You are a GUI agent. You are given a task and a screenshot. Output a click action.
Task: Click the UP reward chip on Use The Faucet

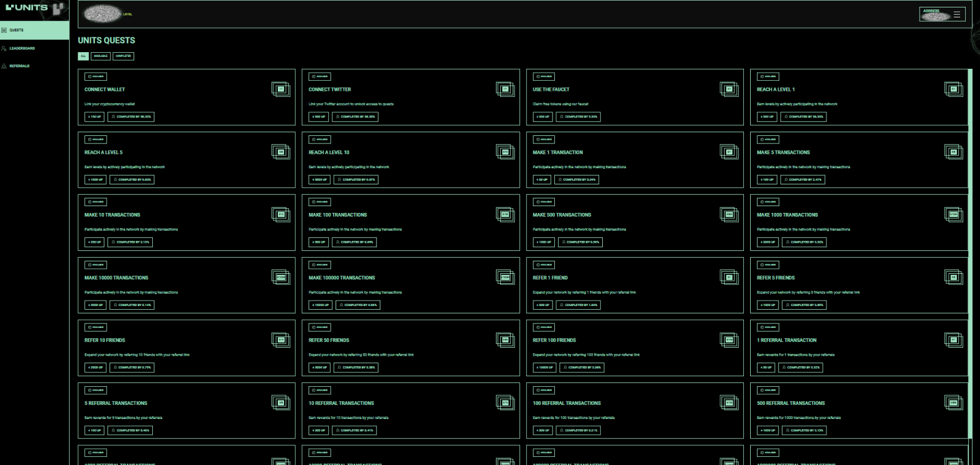point(543,117)
